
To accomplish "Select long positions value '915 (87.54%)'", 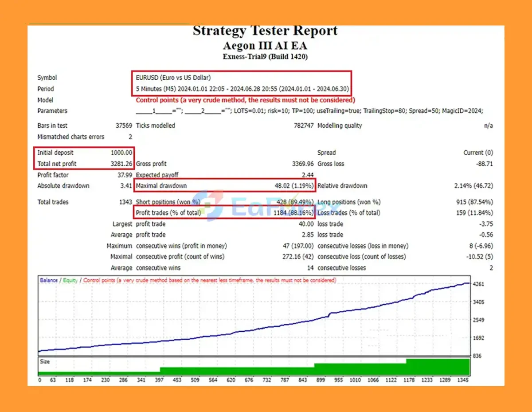I will pyautogui.click(x=474, y=202).
